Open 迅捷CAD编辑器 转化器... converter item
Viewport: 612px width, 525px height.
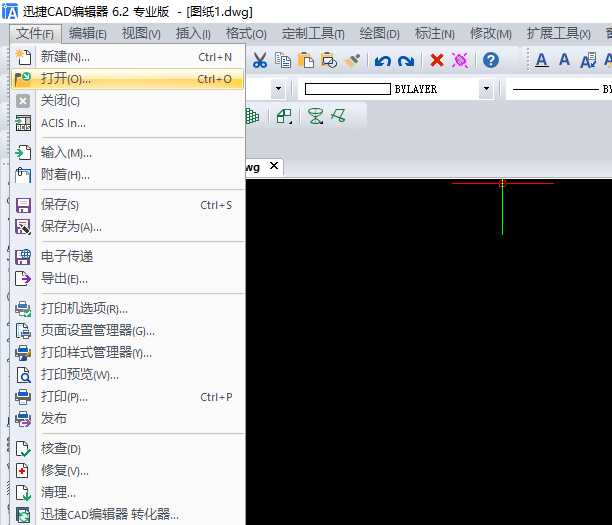click(x=128, y=514)
